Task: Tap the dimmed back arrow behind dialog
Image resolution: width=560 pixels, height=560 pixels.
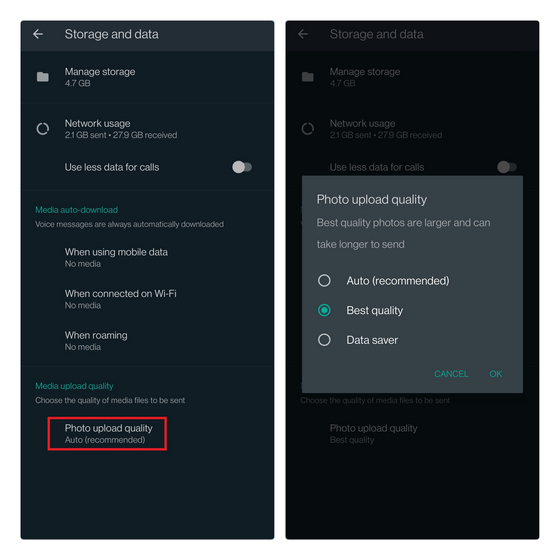Action: coord(303,34)
